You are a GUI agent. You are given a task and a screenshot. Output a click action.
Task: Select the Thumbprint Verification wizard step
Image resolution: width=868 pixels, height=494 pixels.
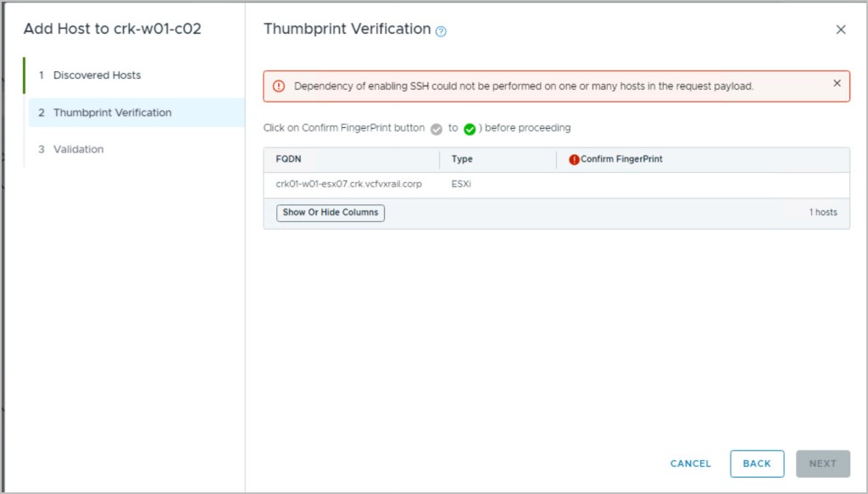coord(112,113)
